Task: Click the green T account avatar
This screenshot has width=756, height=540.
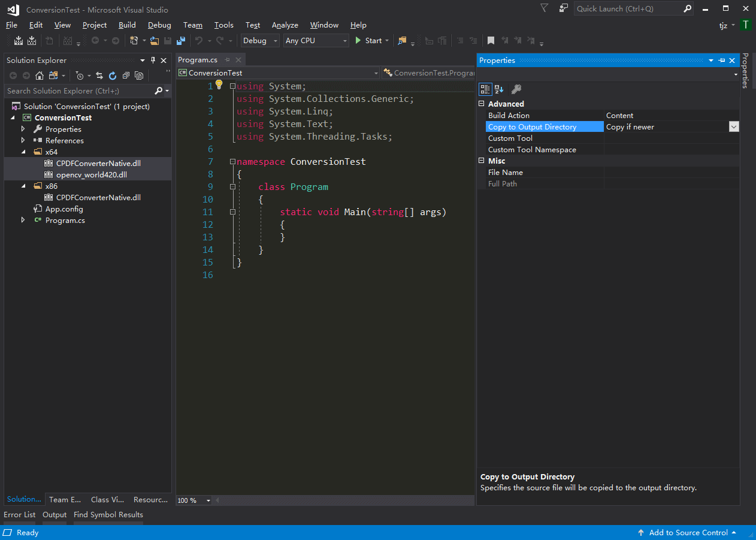Action: click(x=746, y=25)
